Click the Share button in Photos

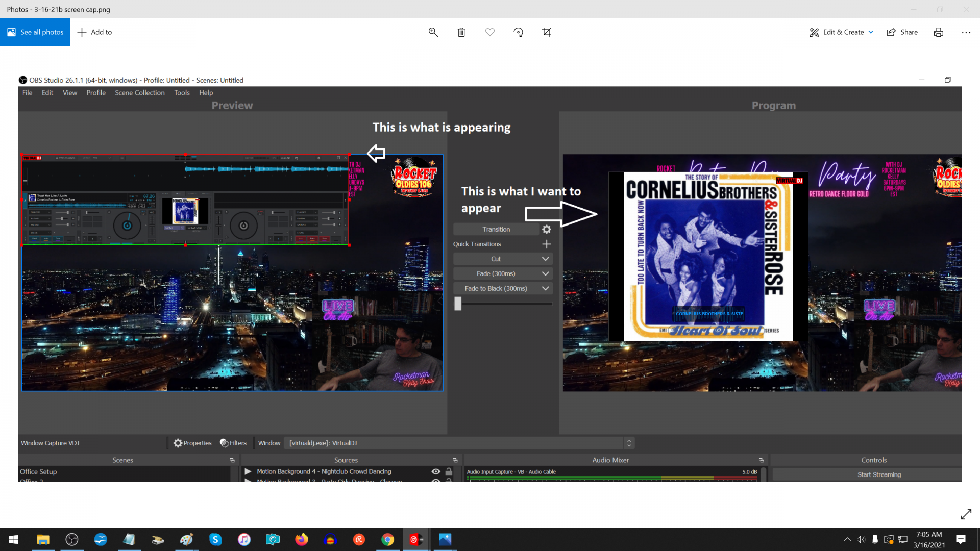(902, 32)
